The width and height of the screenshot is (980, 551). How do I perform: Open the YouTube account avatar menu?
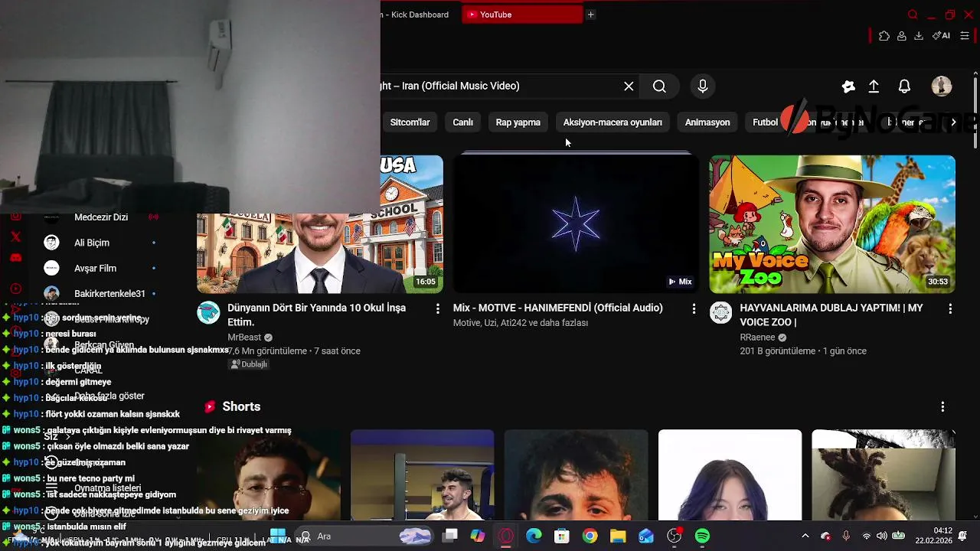pyautogui.click(x=942, y=86)
